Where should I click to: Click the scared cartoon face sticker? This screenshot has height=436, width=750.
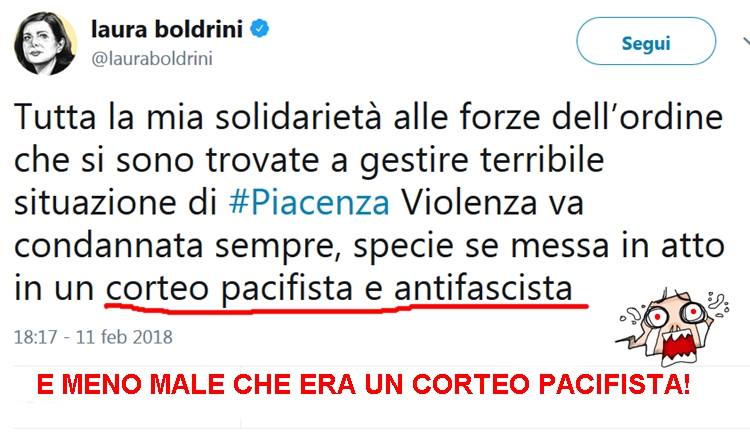pos(672,327)
